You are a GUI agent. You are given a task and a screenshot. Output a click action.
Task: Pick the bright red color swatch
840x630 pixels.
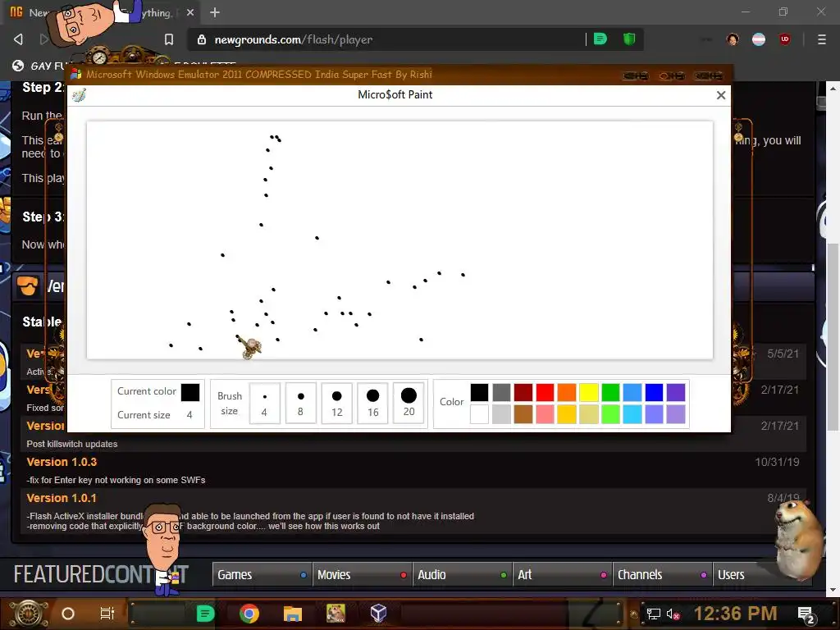click(x=545, y=392)
